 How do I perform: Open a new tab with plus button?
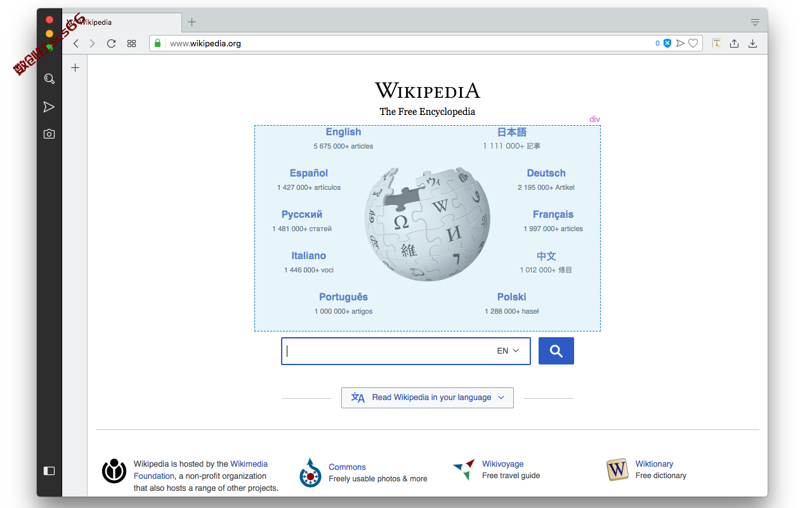coord(192,22)
